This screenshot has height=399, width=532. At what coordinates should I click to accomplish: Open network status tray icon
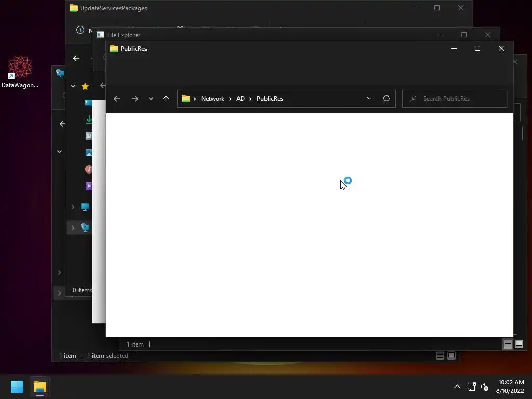471,387
